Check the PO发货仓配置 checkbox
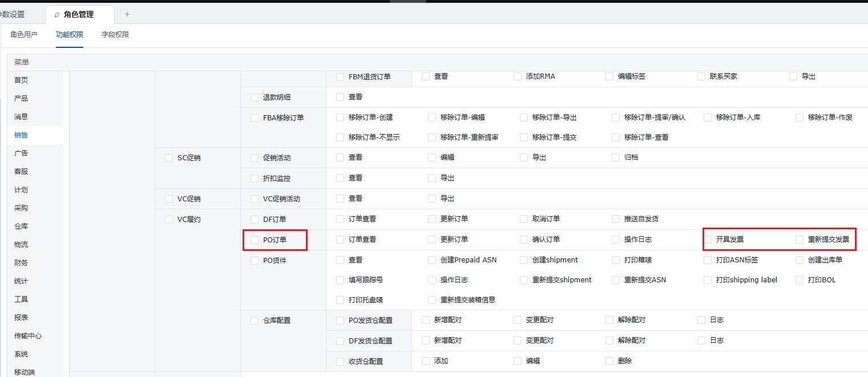Viewport: 868px width, 377px height. tap(340, 321)
